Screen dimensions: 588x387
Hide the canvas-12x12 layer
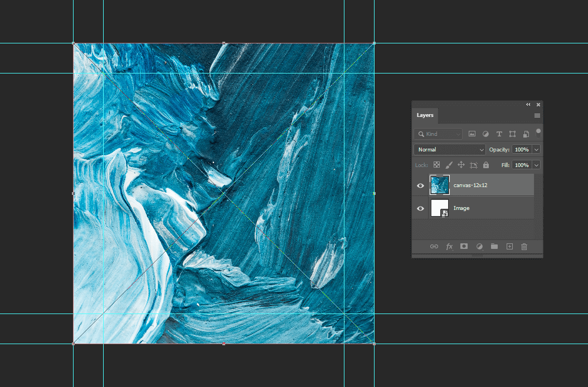420,185
